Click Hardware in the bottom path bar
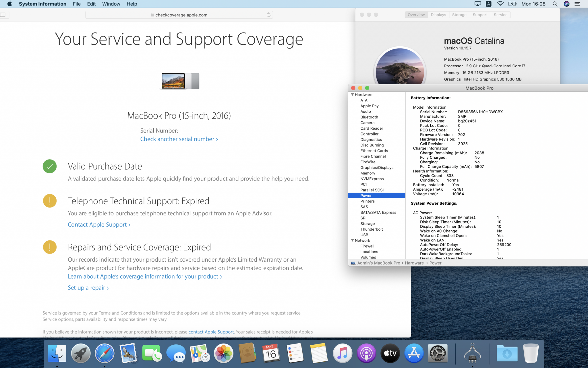The width and height of the screenshot is (588, 368). [x=414, y=263]
